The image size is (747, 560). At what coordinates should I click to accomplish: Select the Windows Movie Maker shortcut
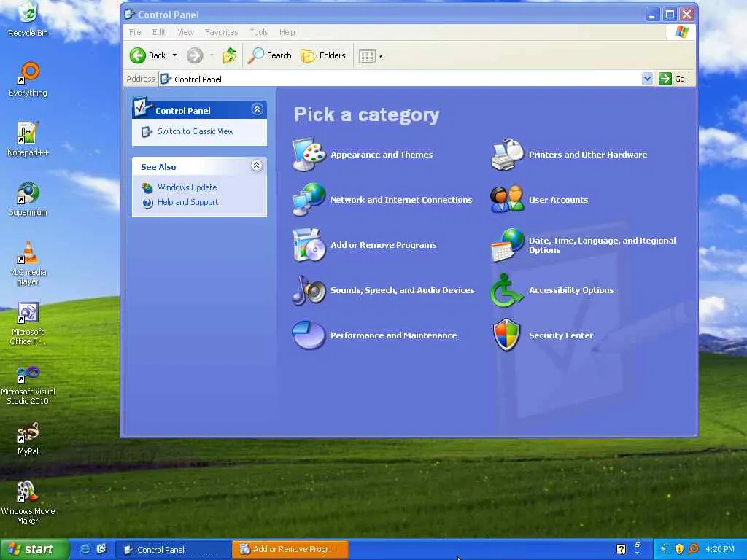tap(28, 502)
